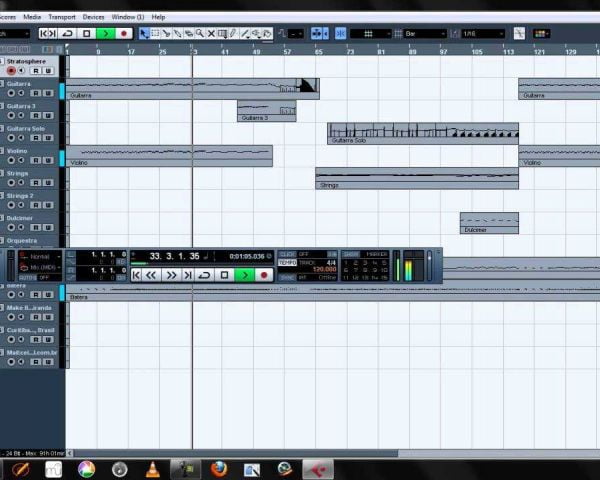Select the Split scissors tool
Viewport: 600px width, 480px height.
[x=166, y=34]
